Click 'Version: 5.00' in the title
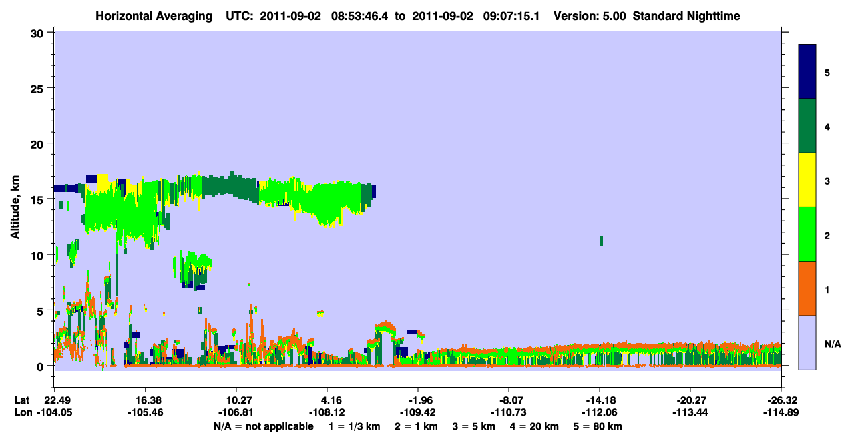This screenshot has height=445, width=868. tap(590, 15)
